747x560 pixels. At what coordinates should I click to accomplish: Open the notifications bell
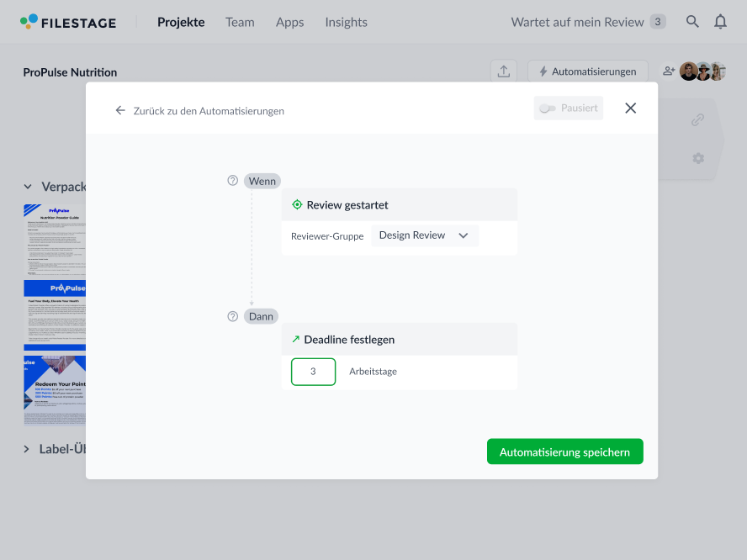pyautogui.click(x=720, y=22)
